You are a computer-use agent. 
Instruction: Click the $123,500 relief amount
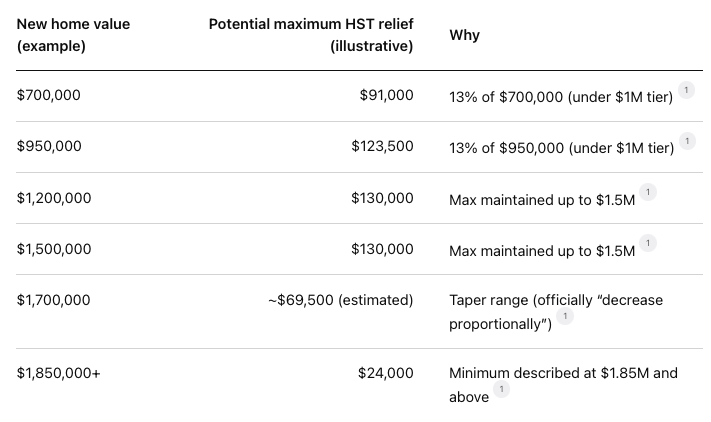382,146
